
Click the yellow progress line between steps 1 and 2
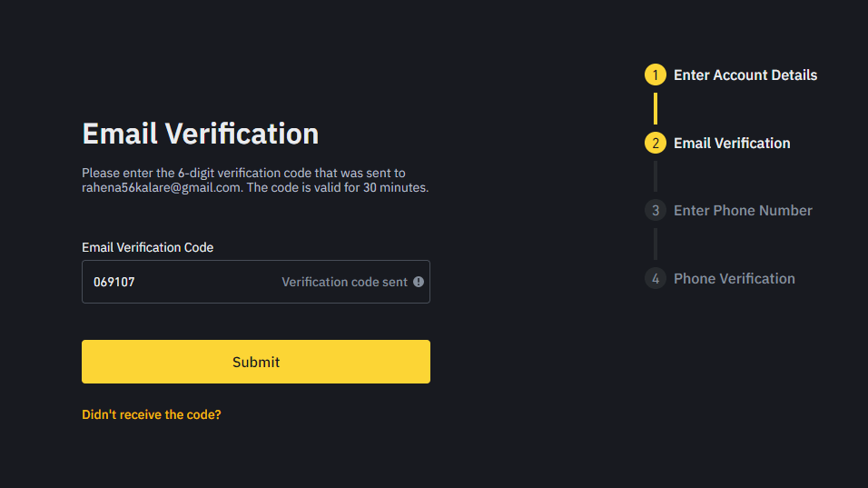656,108
